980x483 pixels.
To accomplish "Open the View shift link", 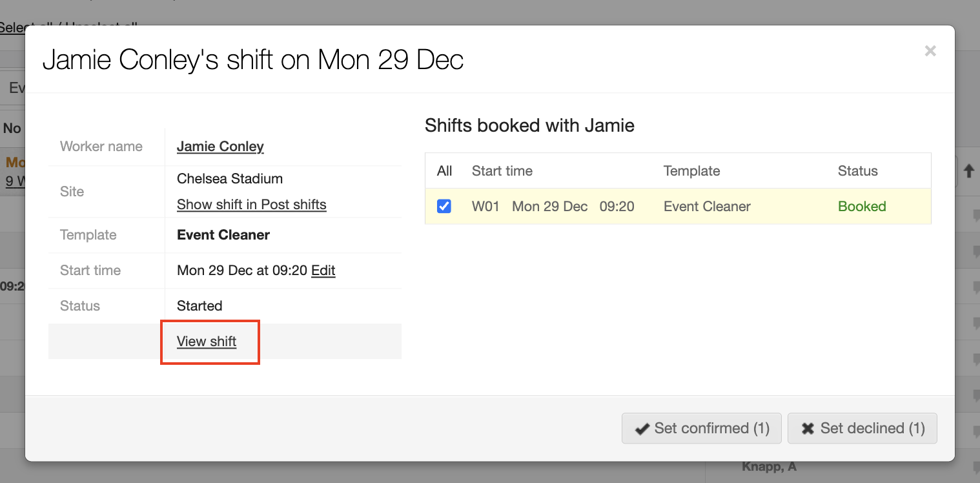I will (207, 342).
